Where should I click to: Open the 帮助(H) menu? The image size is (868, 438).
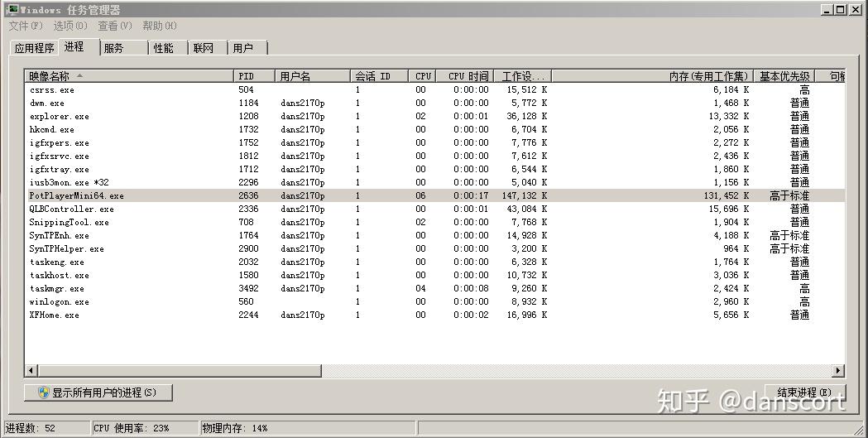pyautogui.click(x=160, y=26)
